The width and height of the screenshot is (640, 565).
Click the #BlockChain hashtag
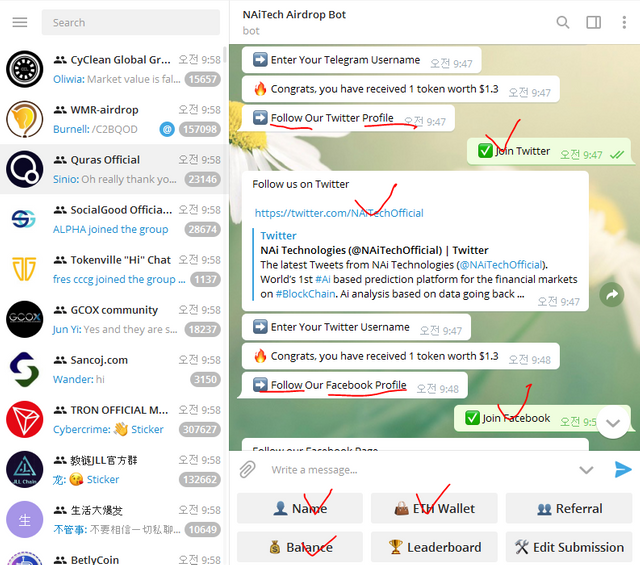click(x=305, y=294)
